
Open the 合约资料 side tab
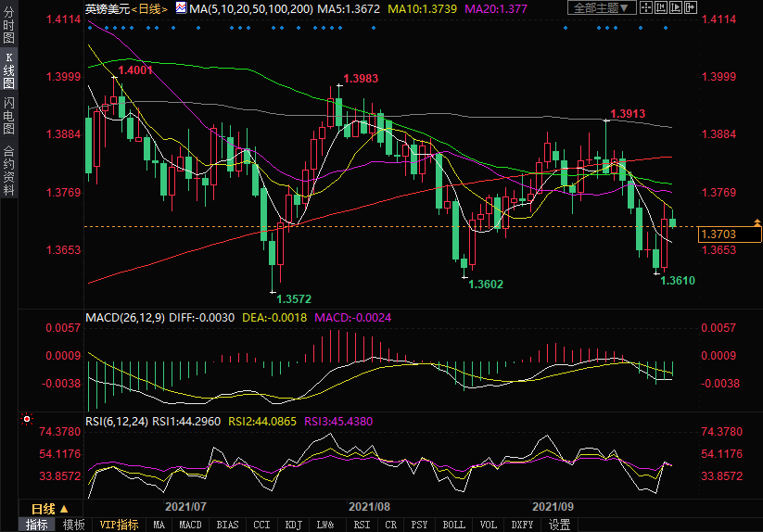(x=8, y=170)
